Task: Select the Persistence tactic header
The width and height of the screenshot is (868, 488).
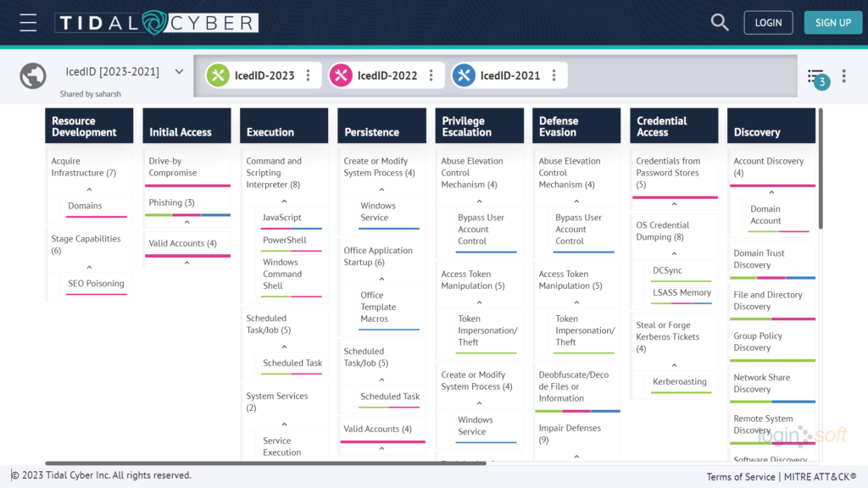Action: (382, 126)
